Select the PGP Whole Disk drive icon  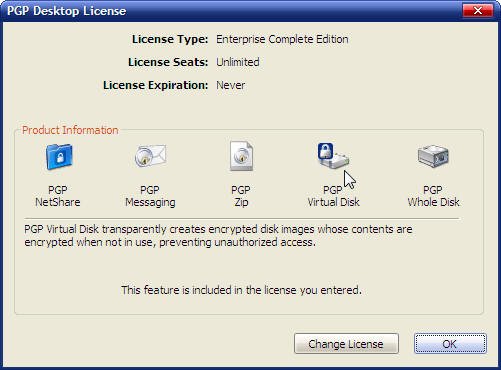(433, 156)
